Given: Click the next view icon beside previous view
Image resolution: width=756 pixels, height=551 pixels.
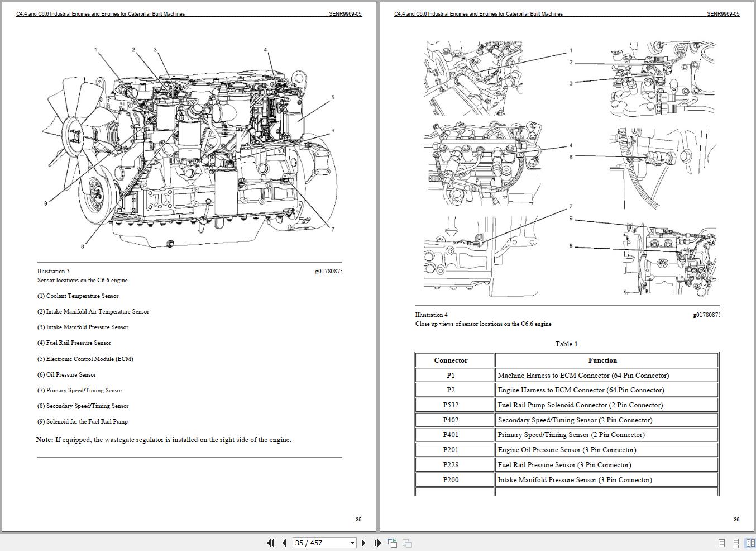Looking at the screenshot, I should 406,543.
